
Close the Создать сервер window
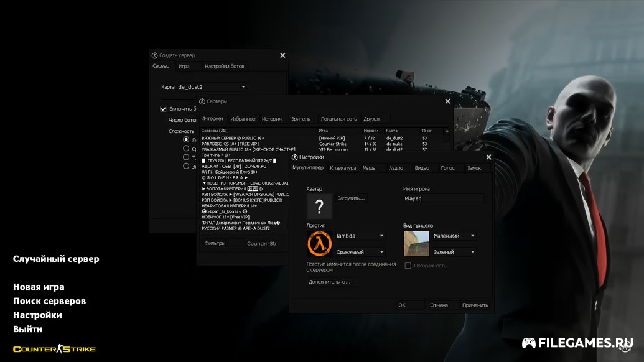pos(282,55)
